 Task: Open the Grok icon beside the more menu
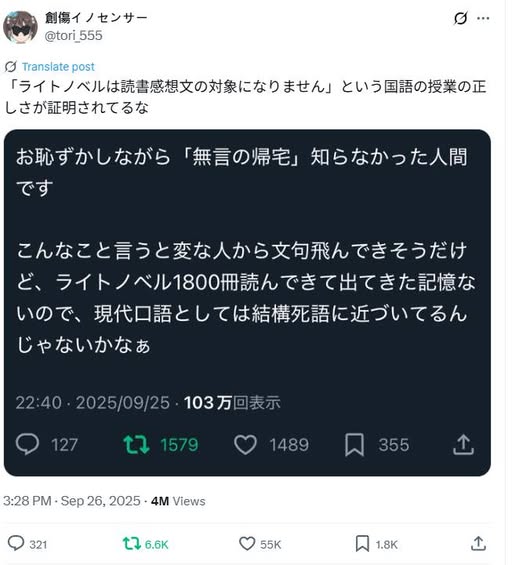pos(461,18)
